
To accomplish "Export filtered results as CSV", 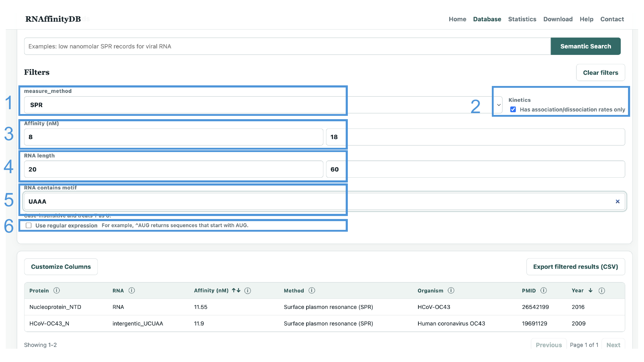I will pyautogui.click(x=575, y=267).
